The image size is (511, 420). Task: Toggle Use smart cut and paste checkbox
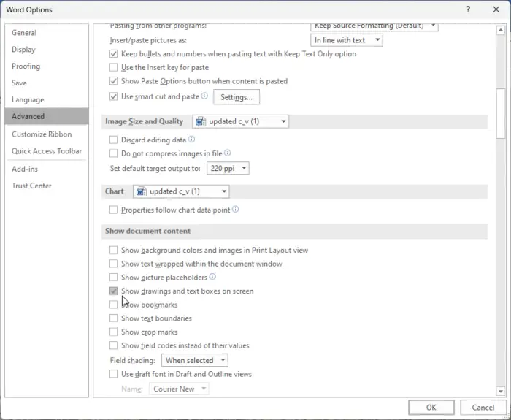click(113, 96)
